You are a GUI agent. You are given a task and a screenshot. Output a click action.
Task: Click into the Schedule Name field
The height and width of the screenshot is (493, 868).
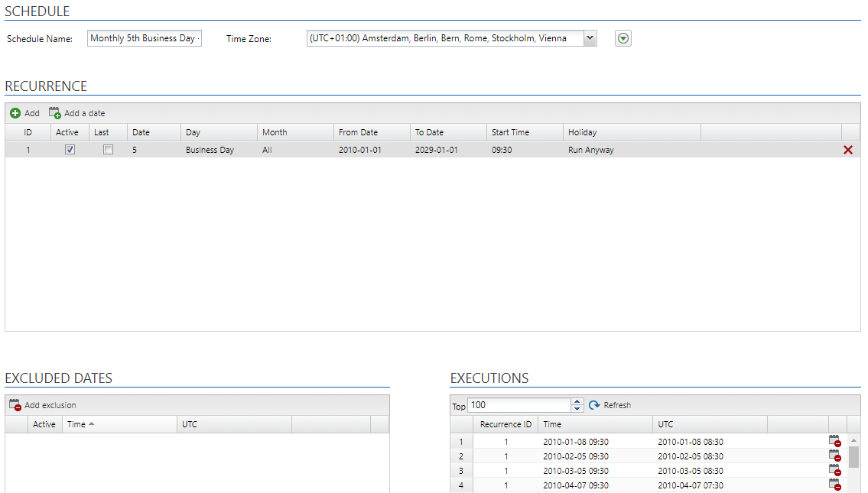click(144, 37)
